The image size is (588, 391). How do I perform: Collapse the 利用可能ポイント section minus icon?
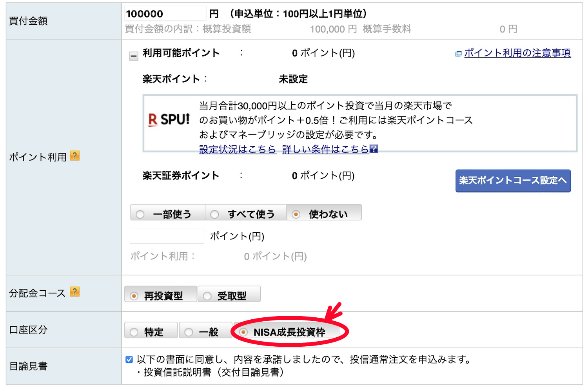134,56
